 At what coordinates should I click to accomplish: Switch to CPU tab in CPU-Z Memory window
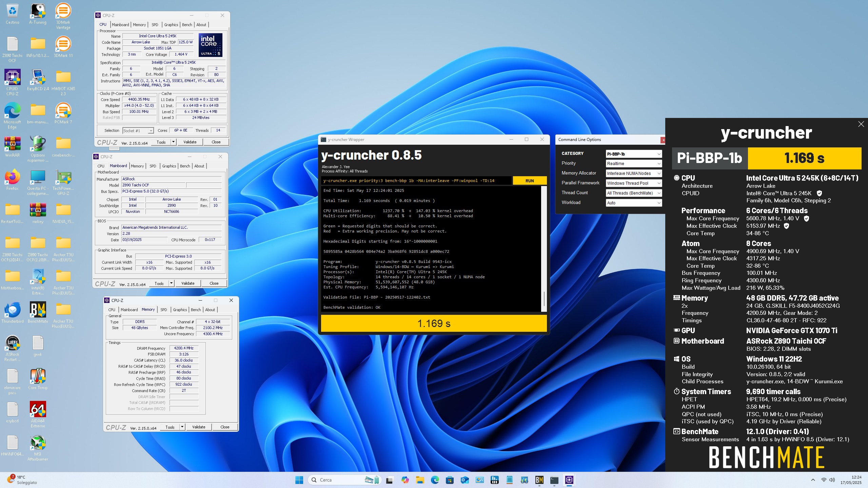point(112,310)
